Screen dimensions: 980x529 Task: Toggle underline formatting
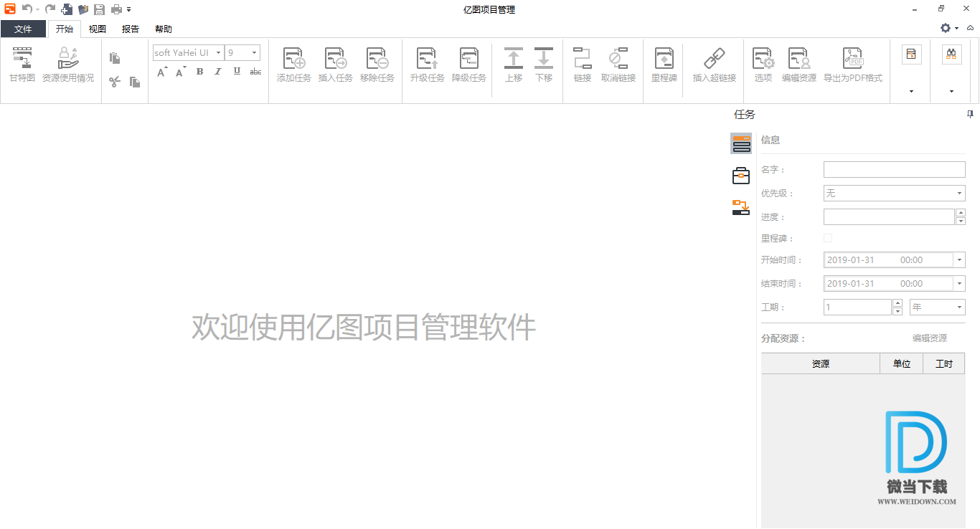point(237,72)
